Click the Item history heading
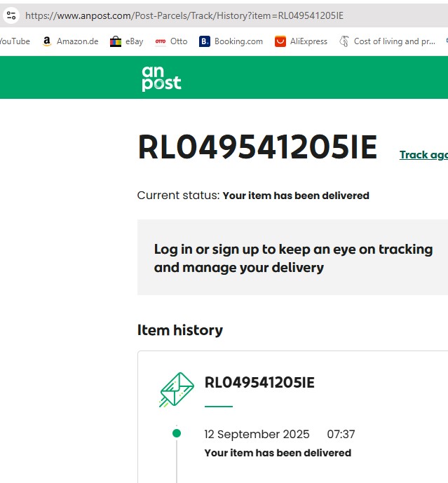The height and width of the screenshot is (483, 448). click(180, 330)
